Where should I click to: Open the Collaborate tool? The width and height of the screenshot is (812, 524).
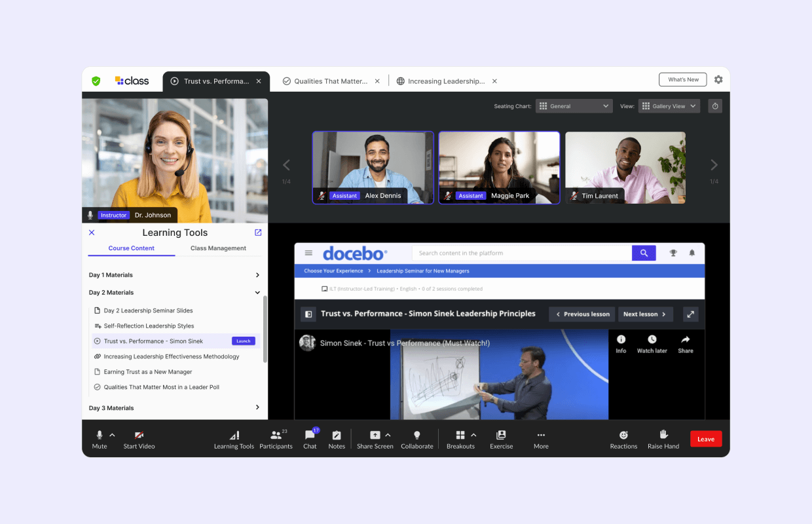[417, 439]
